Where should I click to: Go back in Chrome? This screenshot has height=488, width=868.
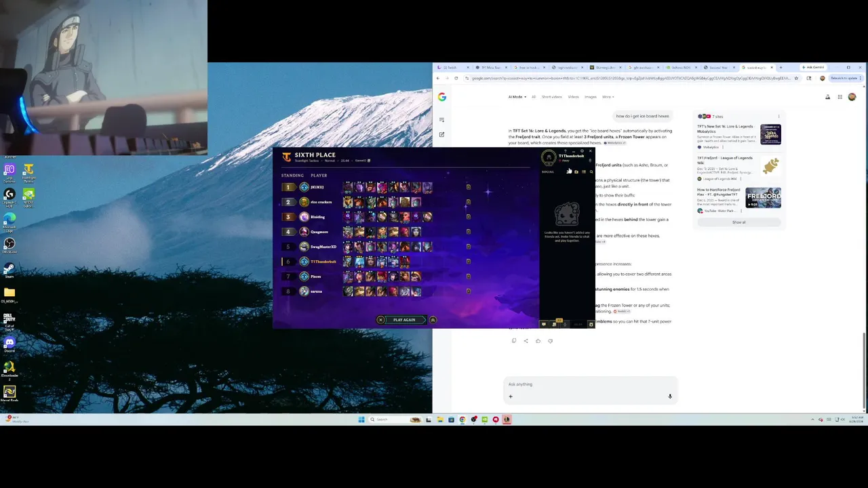click(x=438, y=78)
